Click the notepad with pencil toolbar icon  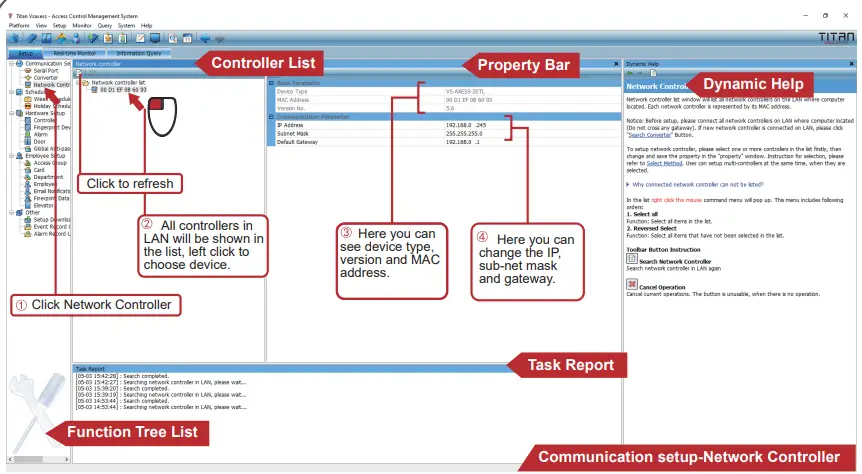(x=140, y=38)
